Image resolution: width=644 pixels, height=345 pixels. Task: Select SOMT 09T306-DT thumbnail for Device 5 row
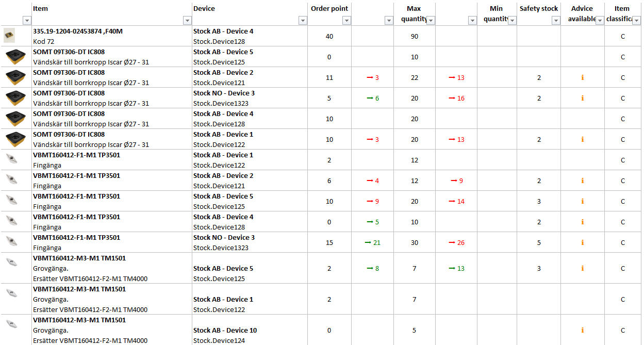15,56
